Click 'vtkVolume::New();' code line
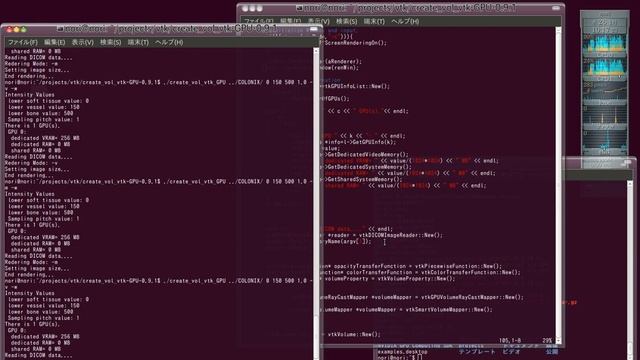This screenshot has width=640, height=360. [x=354, y=334]
